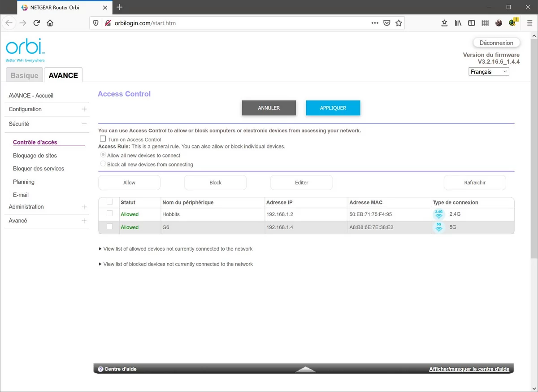
Task: Click the Allow button
Action: [129, 183]
